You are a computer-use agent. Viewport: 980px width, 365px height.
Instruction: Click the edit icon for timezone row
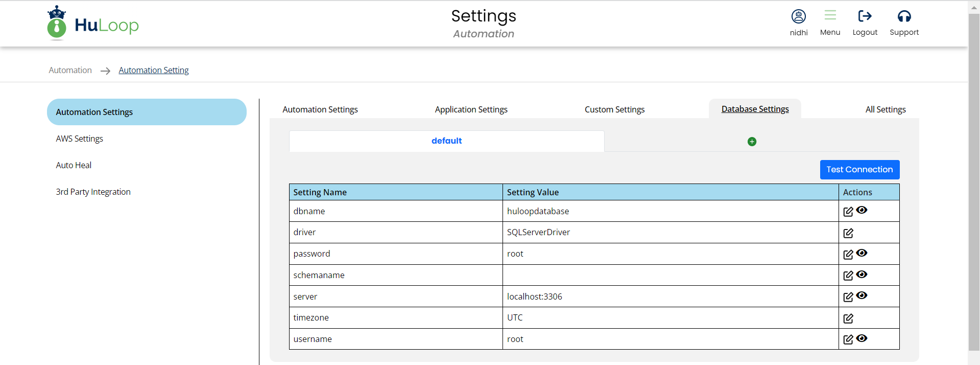coord(848,318)
